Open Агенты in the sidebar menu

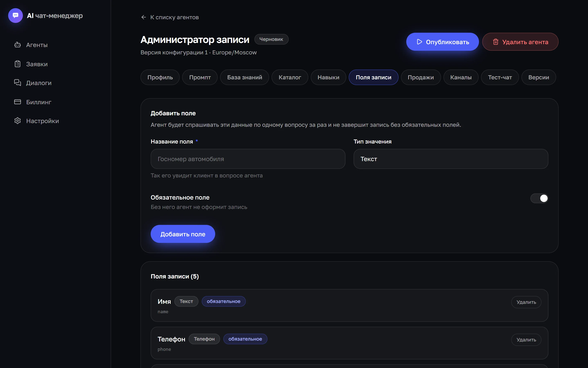(37, 45)
